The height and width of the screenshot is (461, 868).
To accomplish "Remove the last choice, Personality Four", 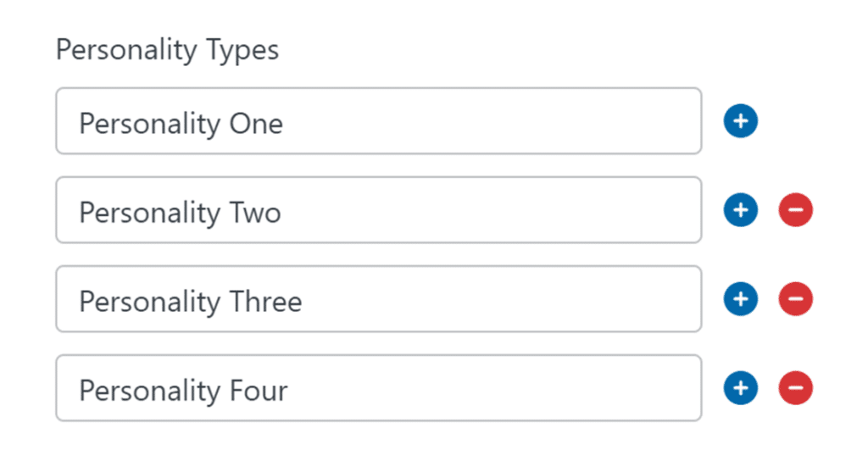I will click(x=795, y=388).
